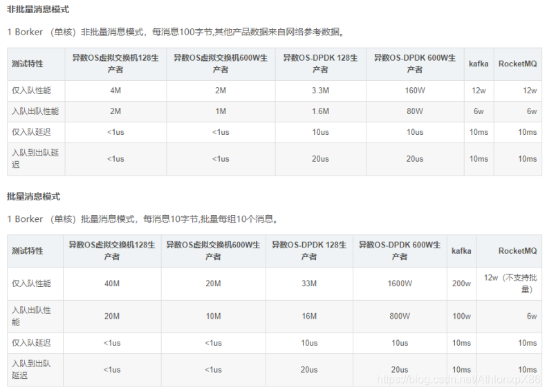Viewport: 547px width, 392px height.
Task: Select non-batch table RocketMQ '6w' cell
Action: 518,111
